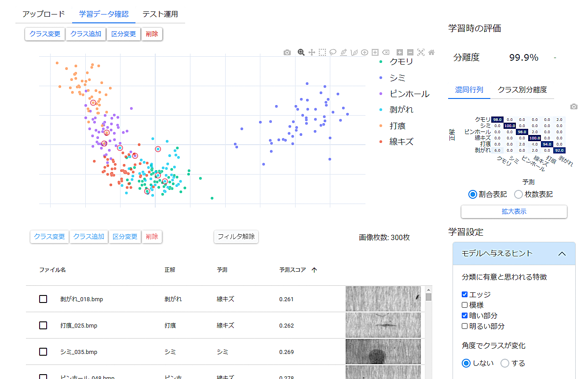Viewport: 588px width, 379px height.
Task: Click the Zoom In plus icon
Action: [x=399, y=52]
